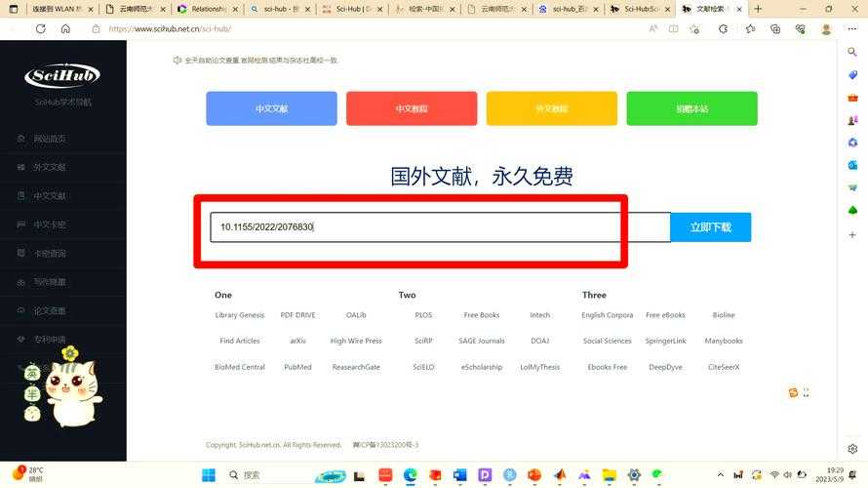Click the address bar URL

pos(170,29)
